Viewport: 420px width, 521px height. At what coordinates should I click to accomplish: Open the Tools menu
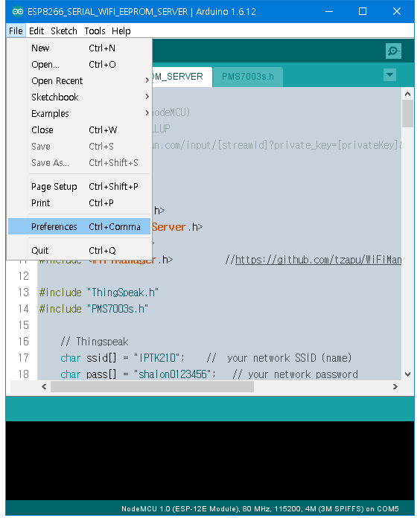95,31
